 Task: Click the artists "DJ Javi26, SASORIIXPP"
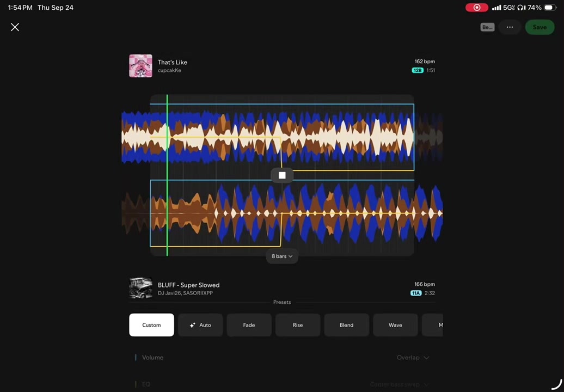point(185,293)
